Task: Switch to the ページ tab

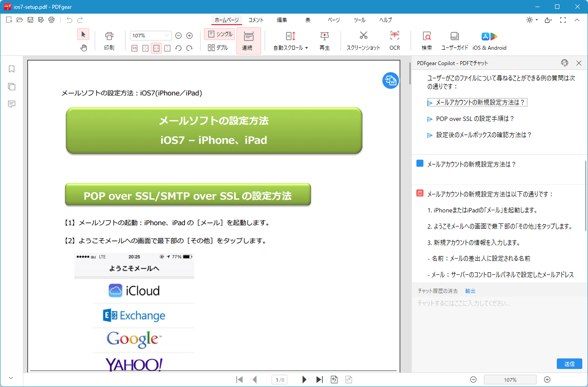Action: tap(334, 20)
